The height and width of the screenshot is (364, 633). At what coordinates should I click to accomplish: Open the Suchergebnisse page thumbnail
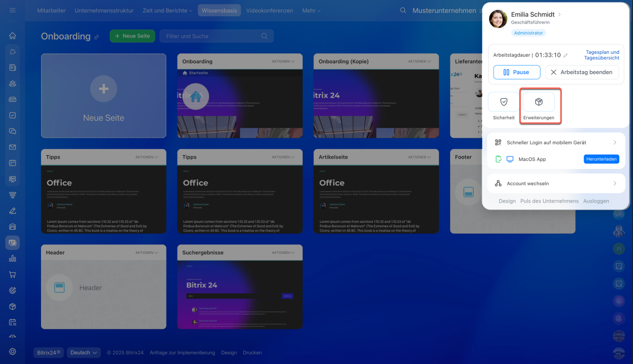point(240,295)
